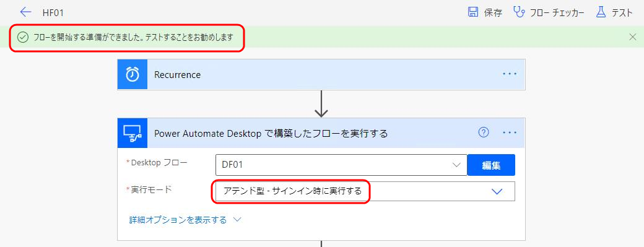
Task: Edit the desktop flow with 編集 button
Action: [x=491, y=165]
